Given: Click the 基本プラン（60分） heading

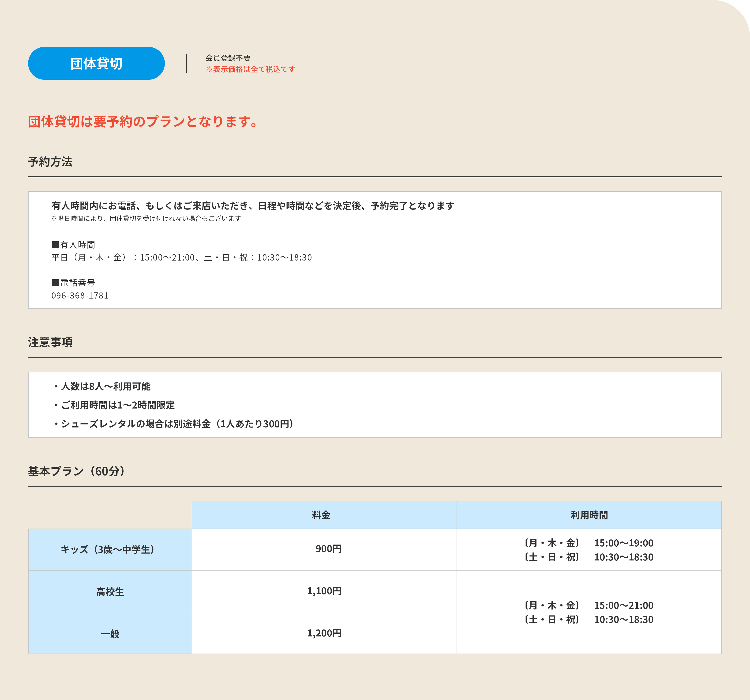Looking at the screenshot, I should (77, 471).
